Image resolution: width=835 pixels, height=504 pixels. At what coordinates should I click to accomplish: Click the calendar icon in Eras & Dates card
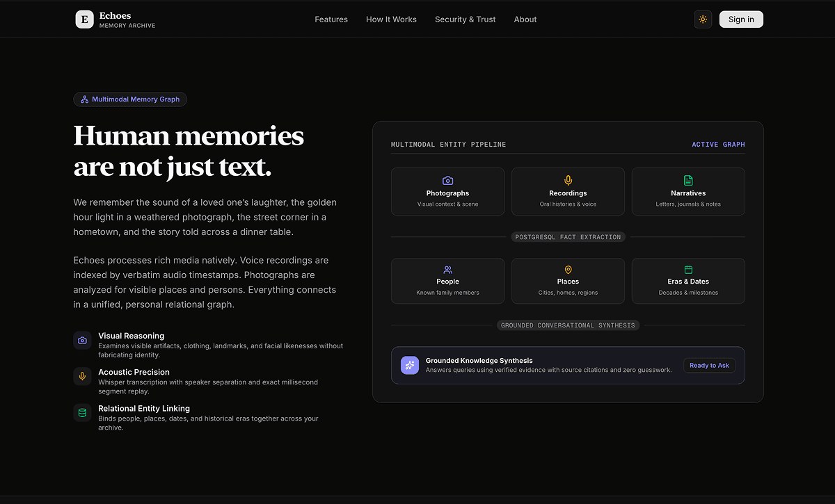pos(688,270)
